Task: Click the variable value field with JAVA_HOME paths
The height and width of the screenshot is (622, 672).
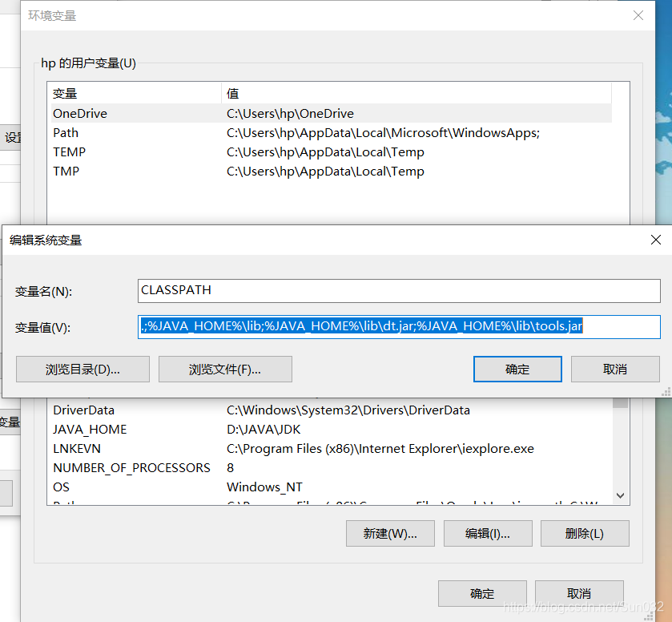Action: 399,327
